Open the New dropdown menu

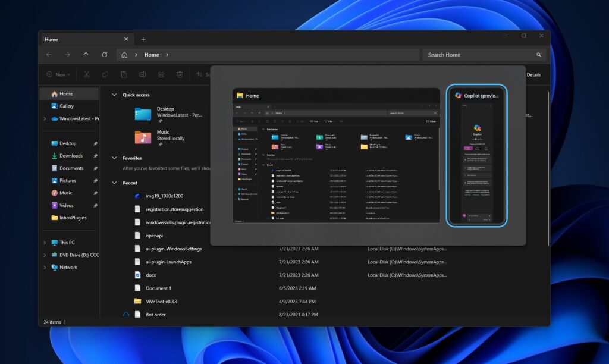(58, 74)
